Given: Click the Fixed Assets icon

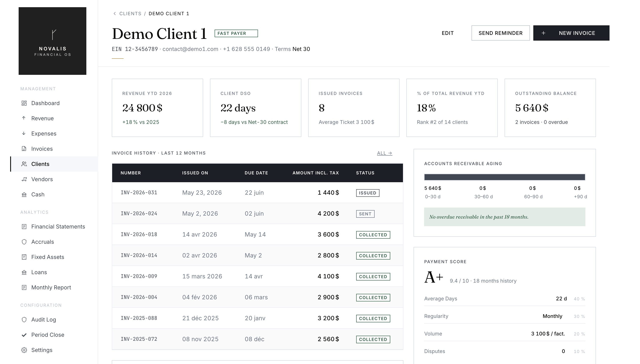Looking at the screenshot, I should pyautogui.click(x=24, y=257).
